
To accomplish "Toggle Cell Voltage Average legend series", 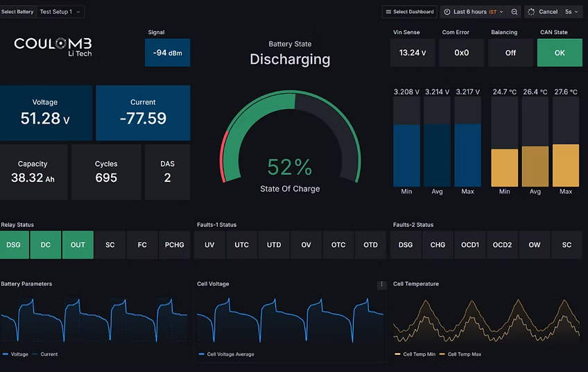I will click(230, 354).
